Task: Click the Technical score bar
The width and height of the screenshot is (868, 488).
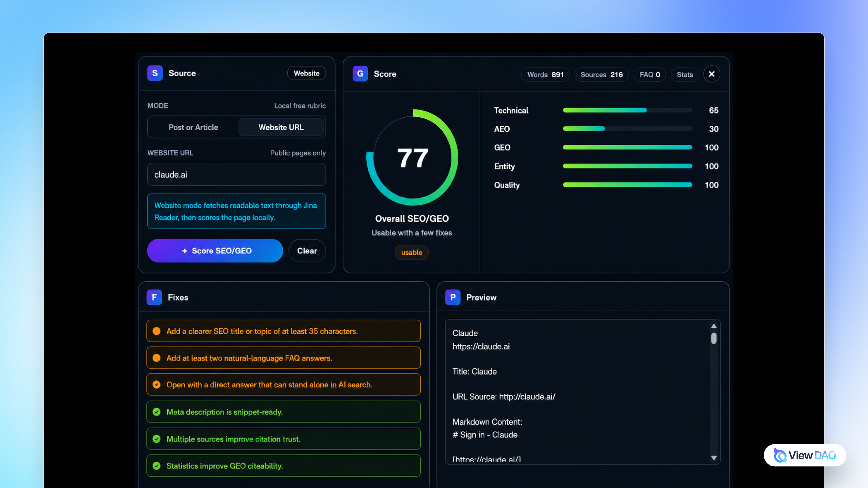Action: pos(627,110)
